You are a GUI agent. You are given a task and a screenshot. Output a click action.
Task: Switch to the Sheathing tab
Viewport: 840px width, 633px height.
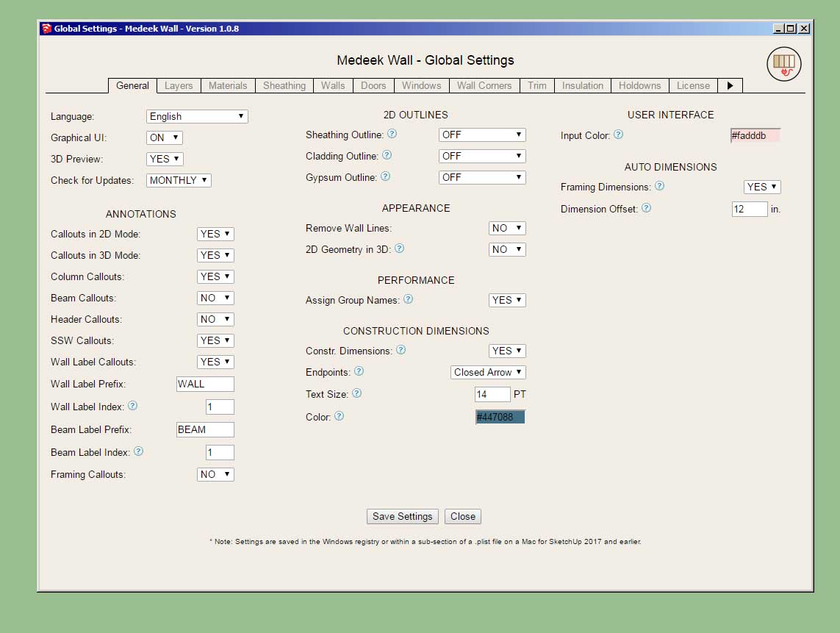tap(284, 86)
